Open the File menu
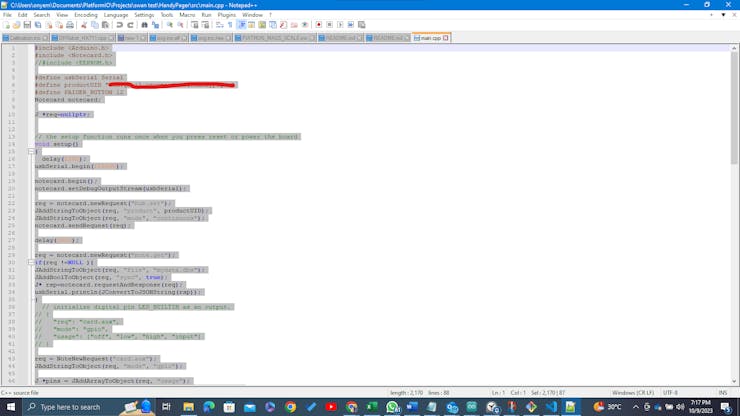 [x=7, y=15]
